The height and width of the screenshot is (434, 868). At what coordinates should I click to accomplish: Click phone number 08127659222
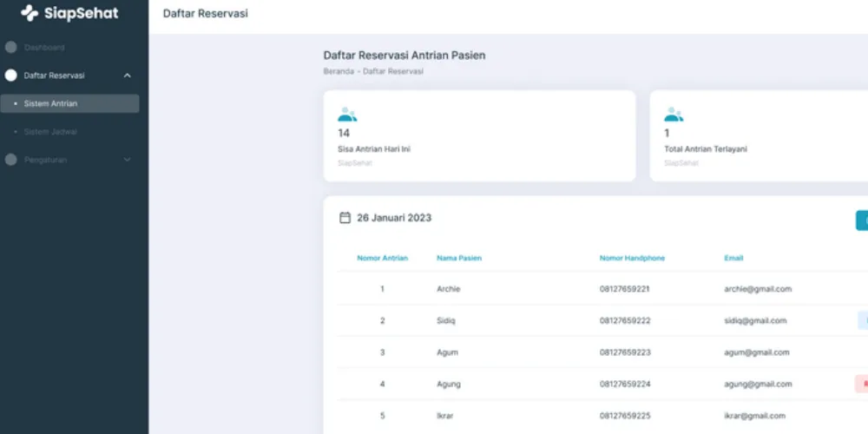point(625,320)
